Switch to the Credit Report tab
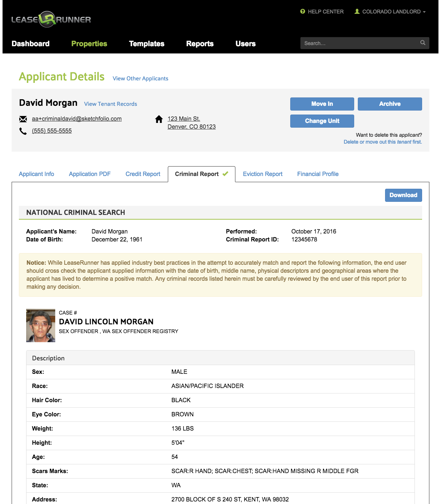The image size is (441, 504). click(143, 174)
